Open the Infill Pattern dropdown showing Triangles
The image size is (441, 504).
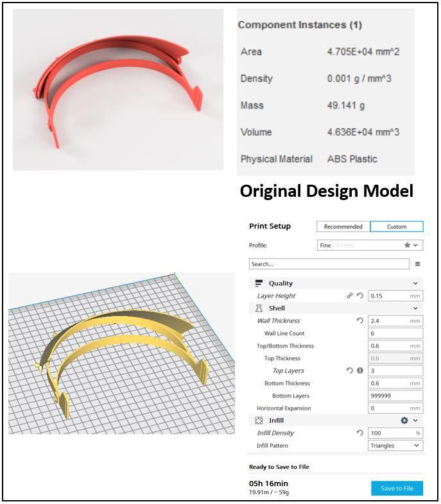click(x=395, y=446)
